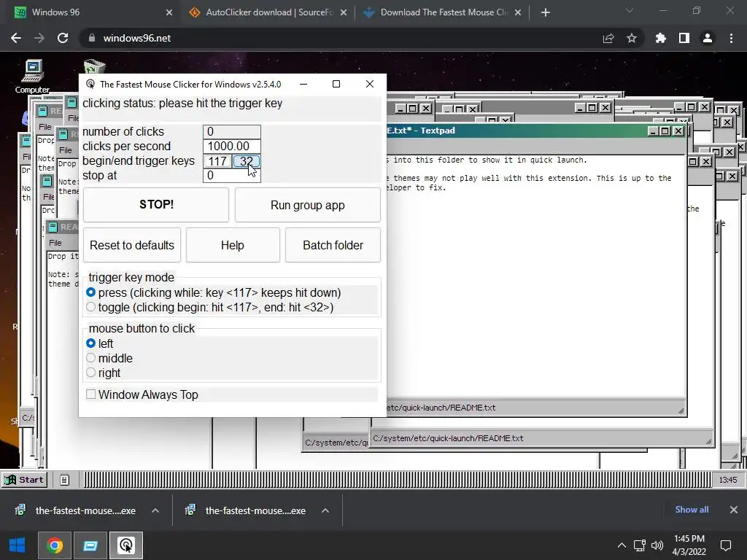Screen dimensions: 747x560
Task: Open the Recycle Bin desktop icon
Action: (x=94, y=66)
